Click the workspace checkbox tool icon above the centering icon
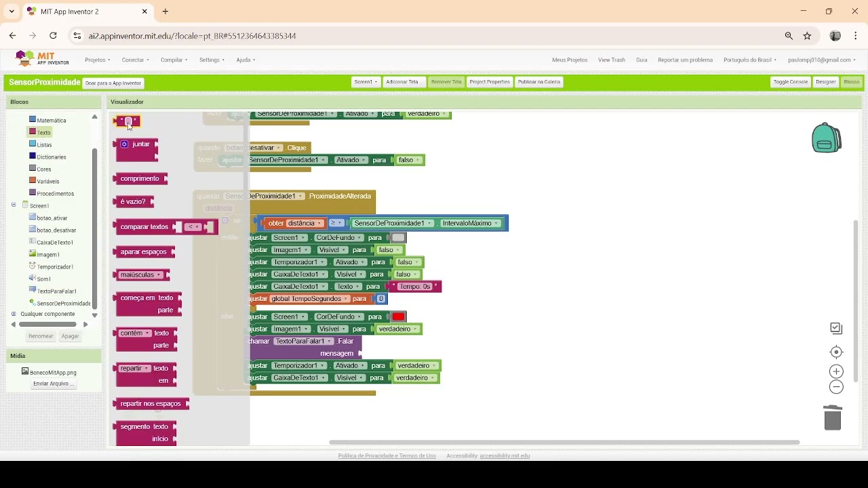The image size is (868, 488). coord(836,328)
